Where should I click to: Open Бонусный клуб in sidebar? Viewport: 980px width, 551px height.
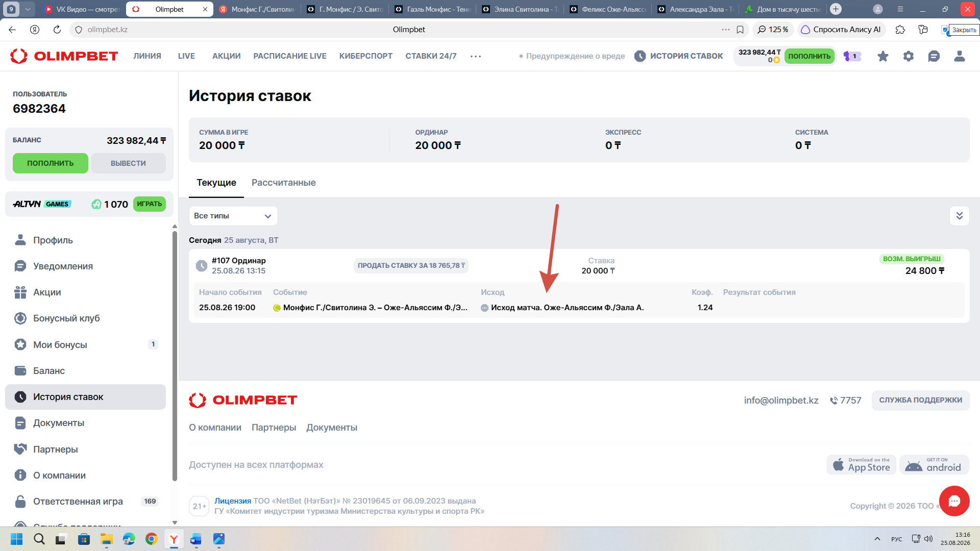click(85, 318)
